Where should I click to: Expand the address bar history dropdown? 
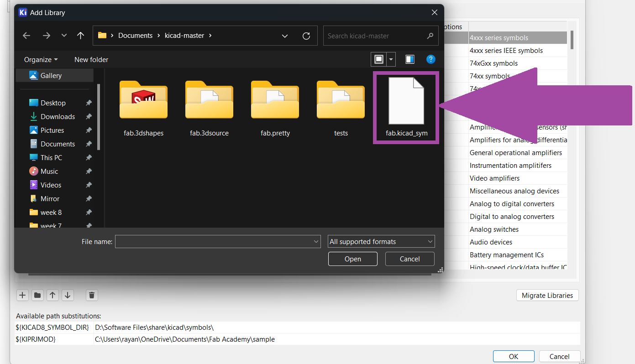(x=285, y=36)
